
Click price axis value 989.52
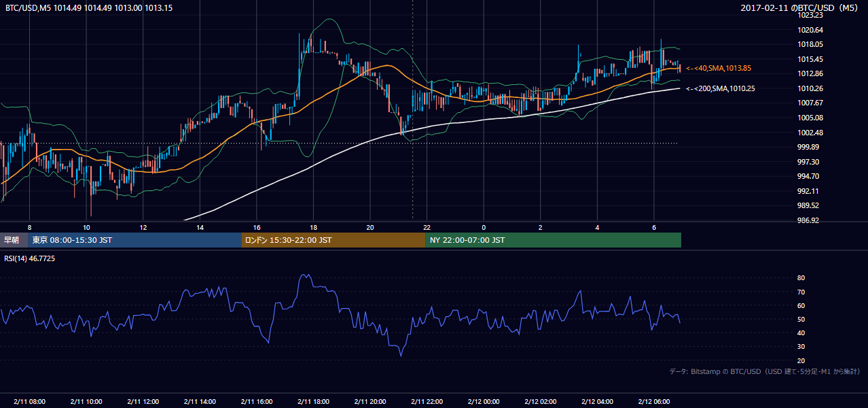click(810, 205)
